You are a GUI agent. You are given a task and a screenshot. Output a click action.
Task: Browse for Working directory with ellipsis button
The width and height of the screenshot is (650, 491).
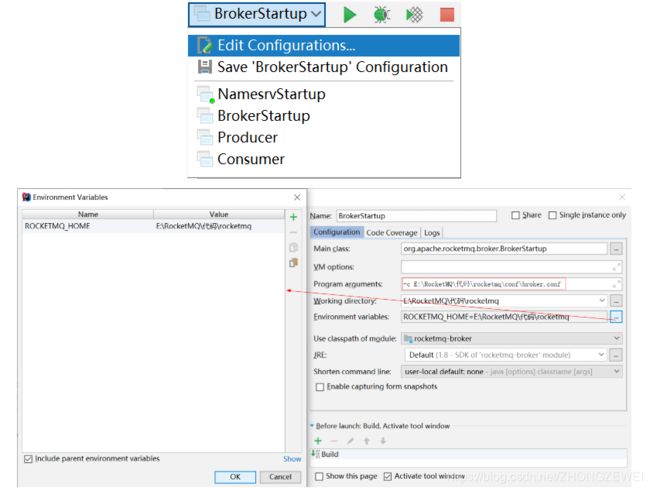pyautogui.click(x=616, y=301)
